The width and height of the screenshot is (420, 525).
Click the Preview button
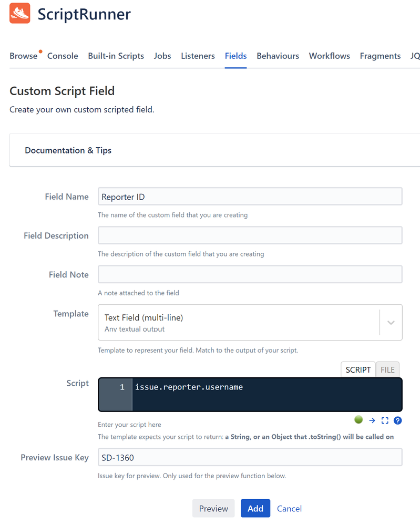213,509
